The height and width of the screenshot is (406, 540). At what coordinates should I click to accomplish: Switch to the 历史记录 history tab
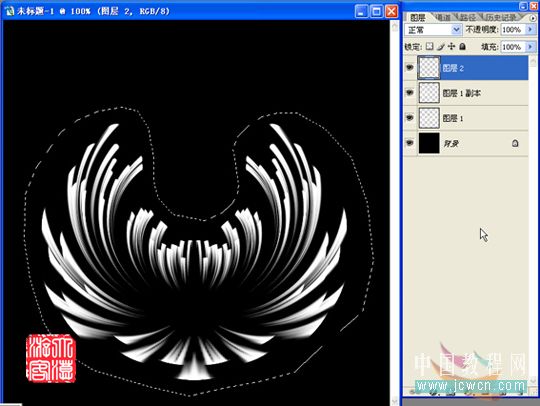click(501, 17)
